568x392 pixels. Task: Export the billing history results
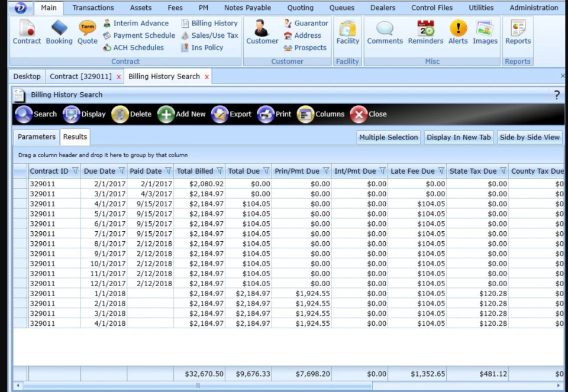[x=220, y=114]
